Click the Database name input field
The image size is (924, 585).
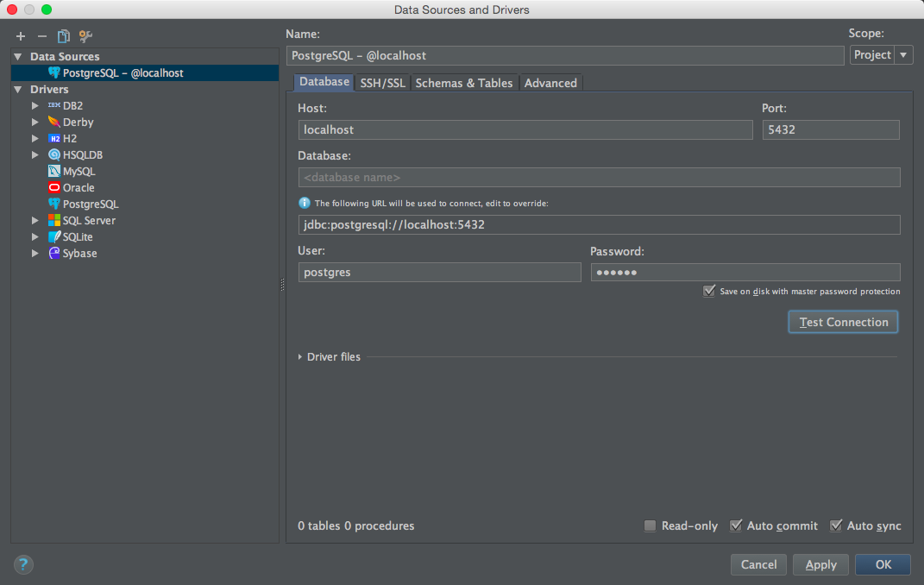click(x=600, y=178)
